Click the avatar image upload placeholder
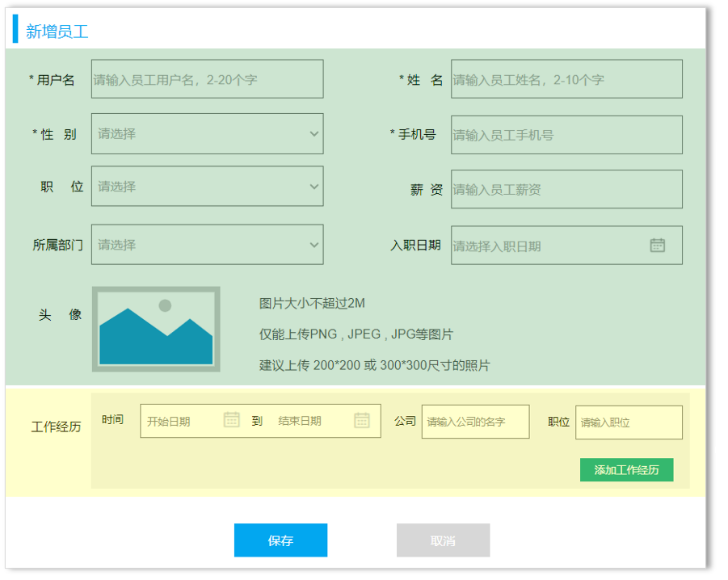This screenshot has width=728, height=580. (x=156, y=330)
